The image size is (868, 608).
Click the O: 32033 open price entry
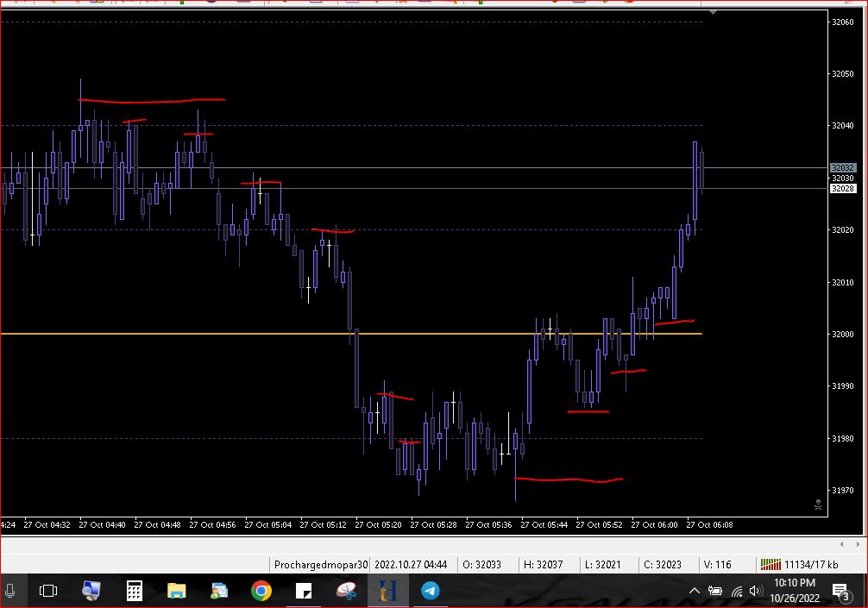click(x=481, y=565)
